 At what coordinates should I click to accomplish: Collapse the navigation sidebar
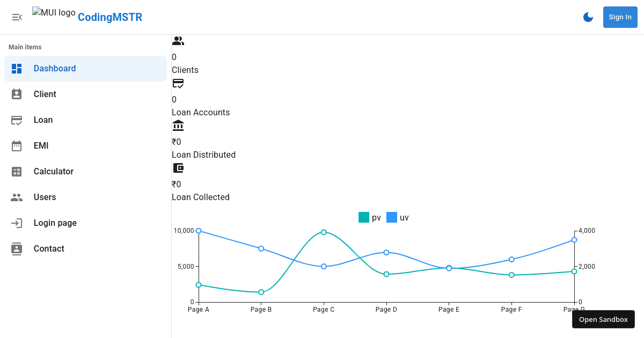[x=17, y=17]
